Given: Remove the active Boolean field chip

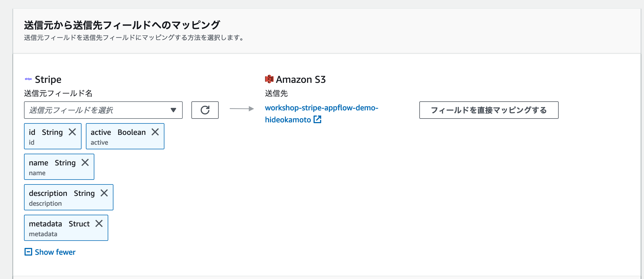Looking at the screenshot, I should 156,132.
